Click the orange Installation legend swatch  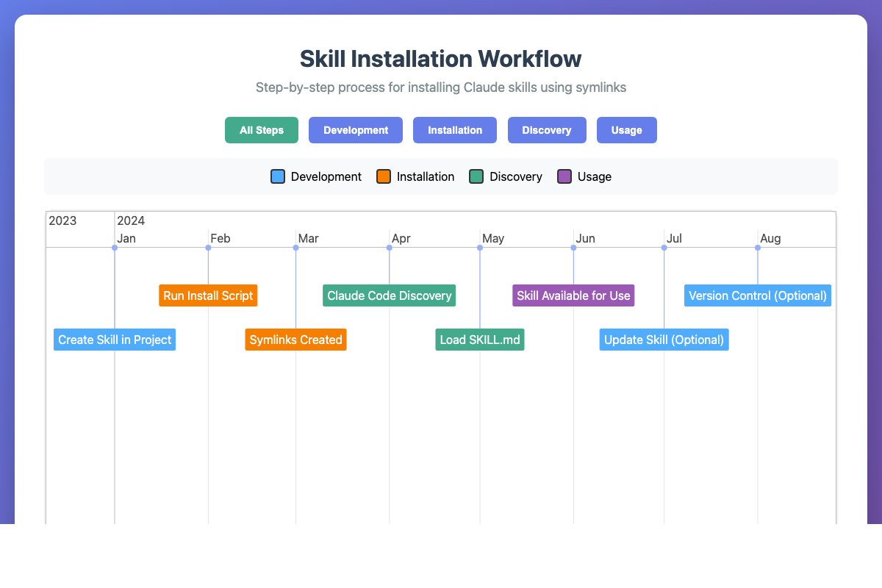tap(384, 176)
